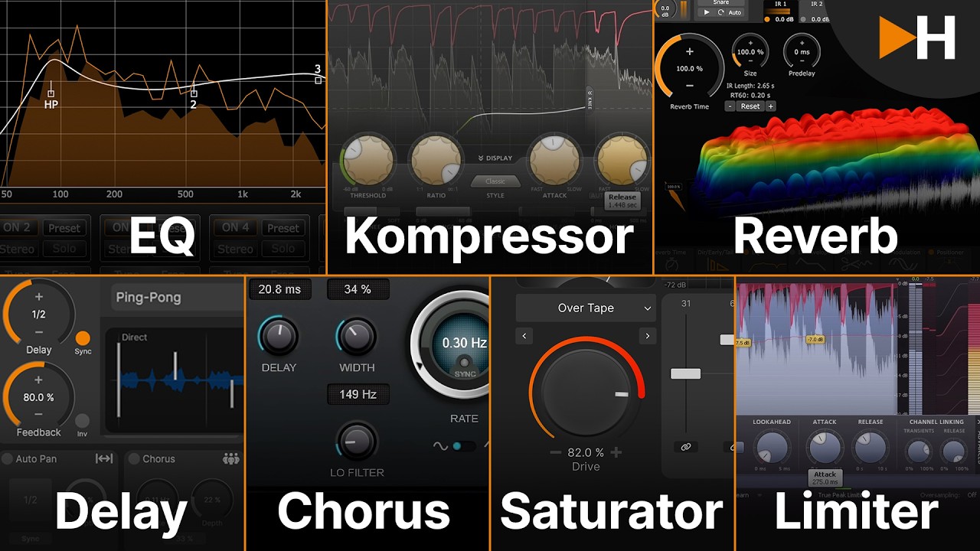Click the 0.0 dB reverb gain knob
Screen dimensions: 980x551
(x=664, y=9)
